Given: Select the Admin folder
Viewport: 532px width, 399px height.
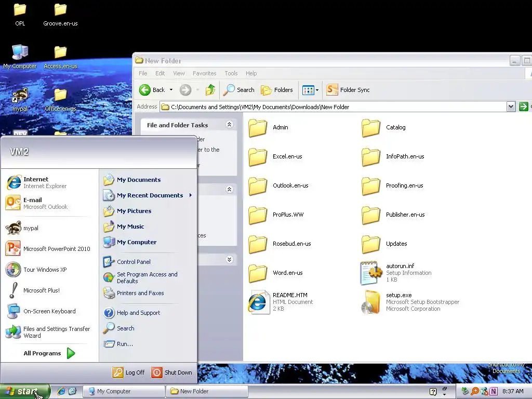Looking at the screenshot, I should pyautogui.click(x=269, y=128).
